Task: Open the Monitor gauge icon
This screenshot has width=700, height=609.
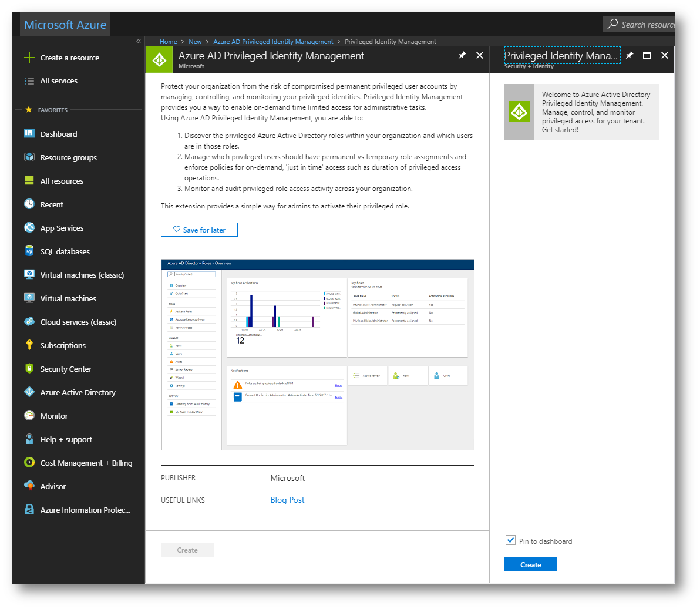Action: (x=29, y=416)
